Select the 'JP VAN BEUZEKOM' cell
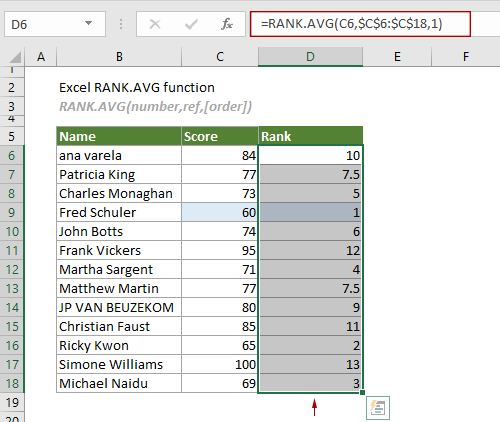Viewport: 500px width, 422px height. point(119,307)
